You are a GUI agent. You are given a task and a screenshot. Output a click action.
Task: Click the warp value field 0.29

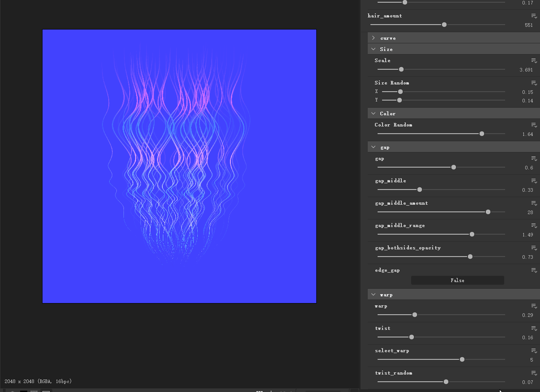527,316
